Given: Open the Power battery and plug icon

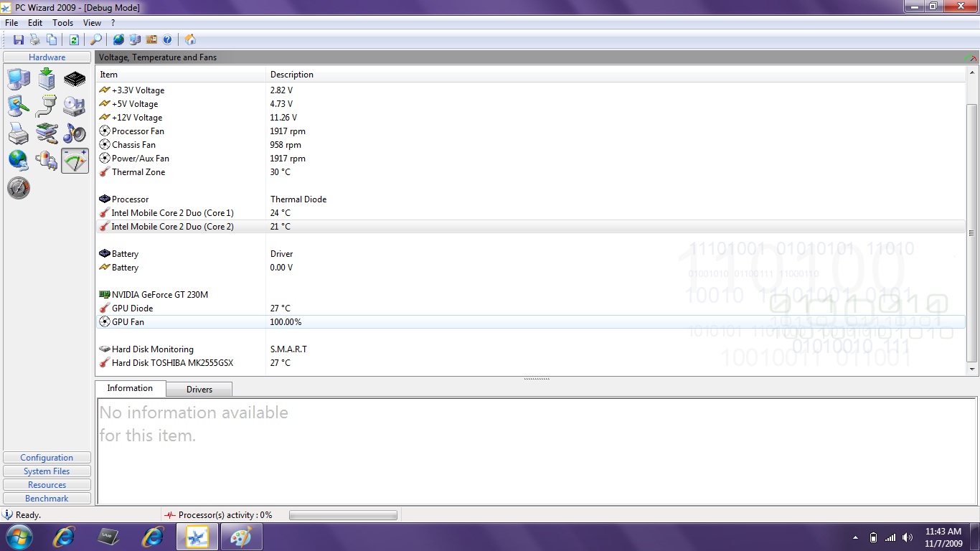Looking at the screenshot, I should point(47,161).
